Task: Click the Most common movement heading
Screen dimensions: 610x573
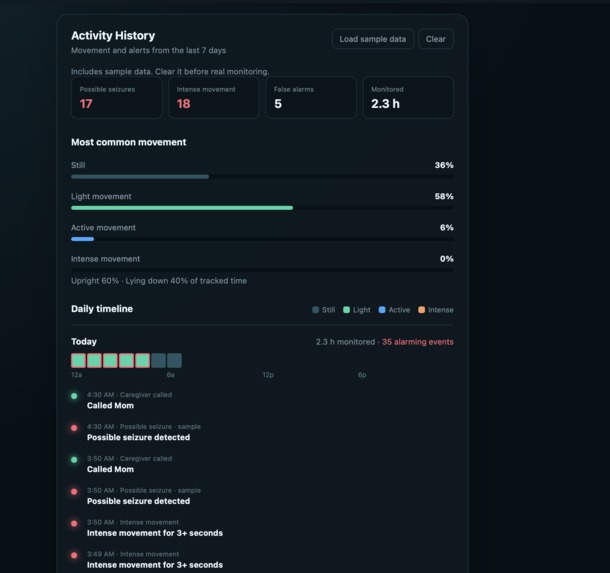Action: [129, 142]
